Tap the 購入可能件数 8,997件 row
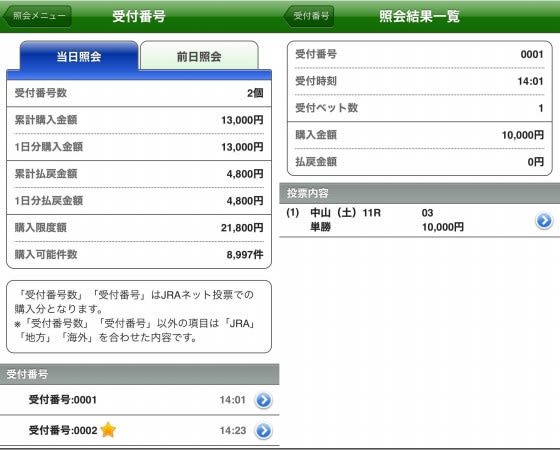Screen dimensions: 560x450 pos(139,255)
